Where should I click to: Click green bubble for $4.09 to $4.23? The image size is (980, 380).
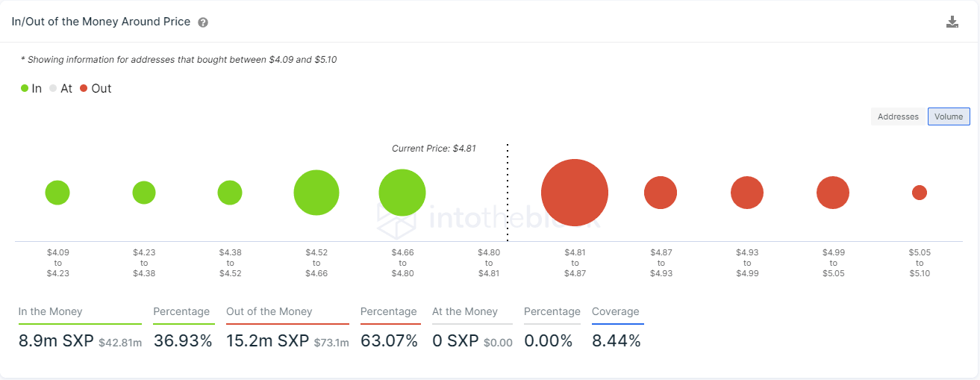pyautogui.click(x=57, y=193)
